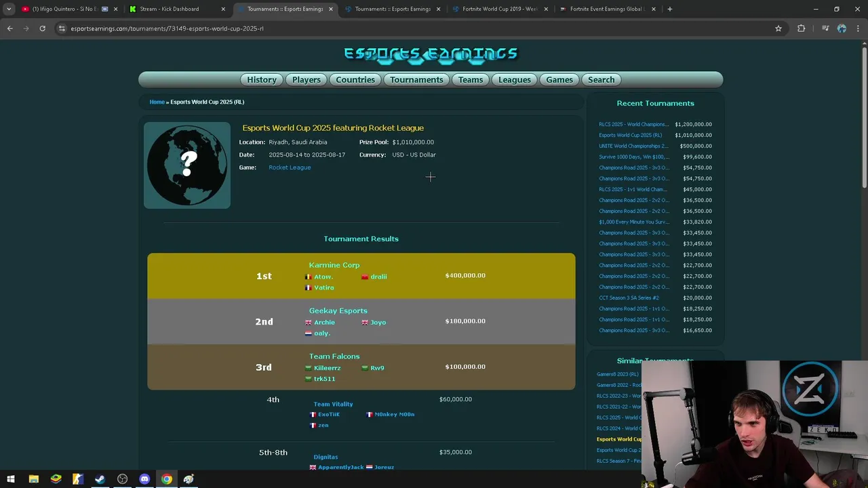Open OBS Studio from the taskbar
The width and height of the screenshot is (868, 488).
point(122,479)
